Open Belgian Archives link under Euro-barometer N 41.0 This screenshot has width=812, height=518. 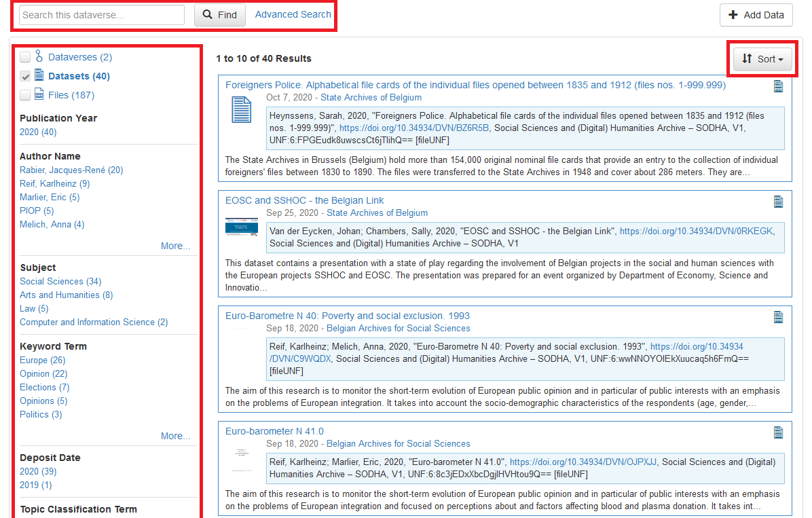[x=399, y=444]
